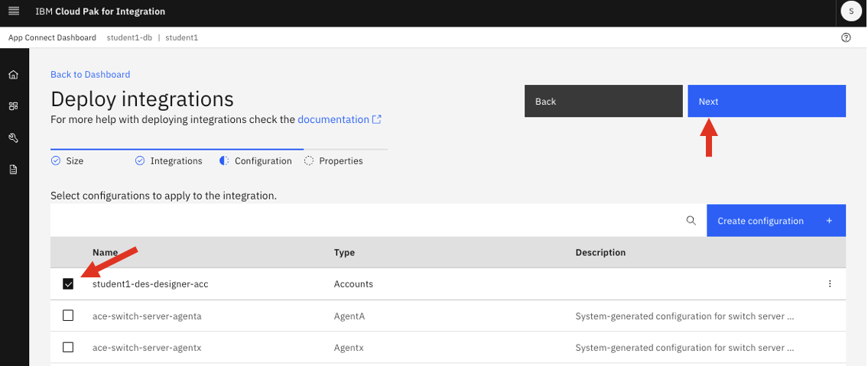This screenshot has height=366, width=868.
Task: Open the help question mark icon
Action: coord(846,37)
